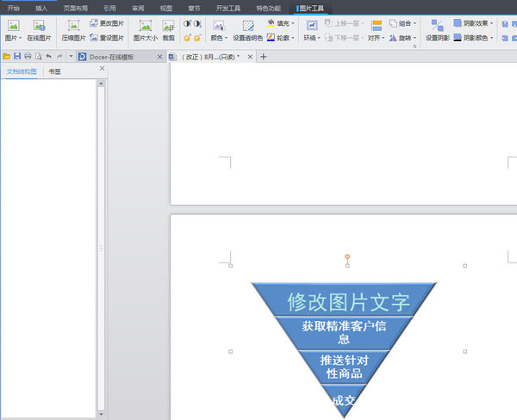Click the 推送针对性商品 pyramid layer

[344, 367]
